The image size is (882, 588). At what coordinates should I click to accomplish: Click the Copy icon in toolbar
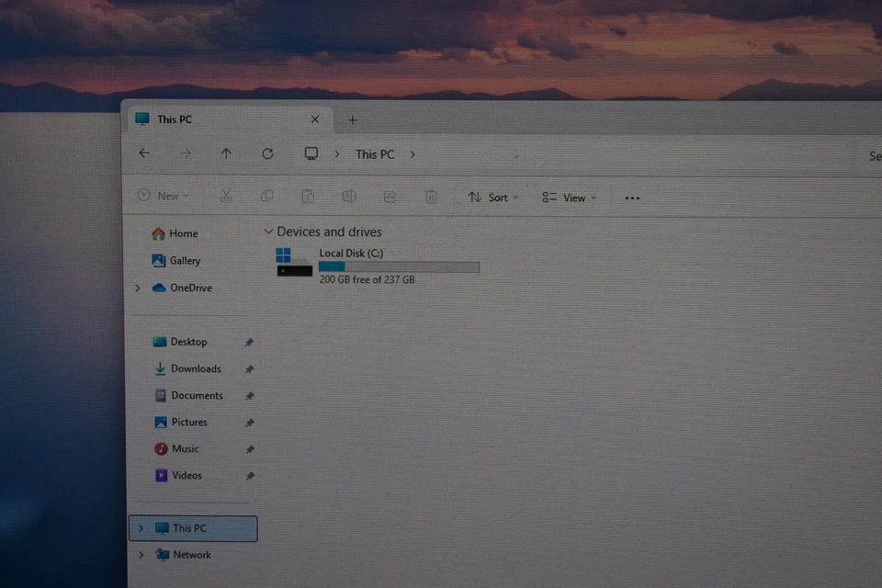[x=266, y=196]
